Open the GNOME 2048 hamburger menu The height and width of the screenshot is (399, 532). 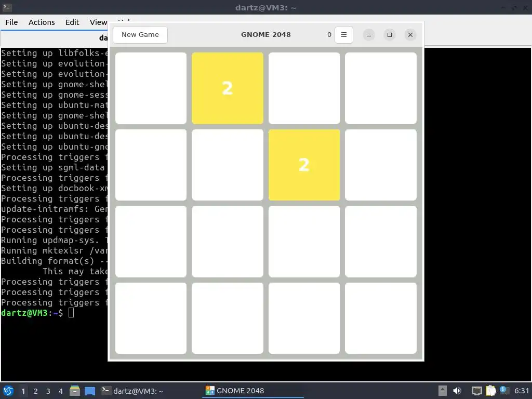point(344,35)
